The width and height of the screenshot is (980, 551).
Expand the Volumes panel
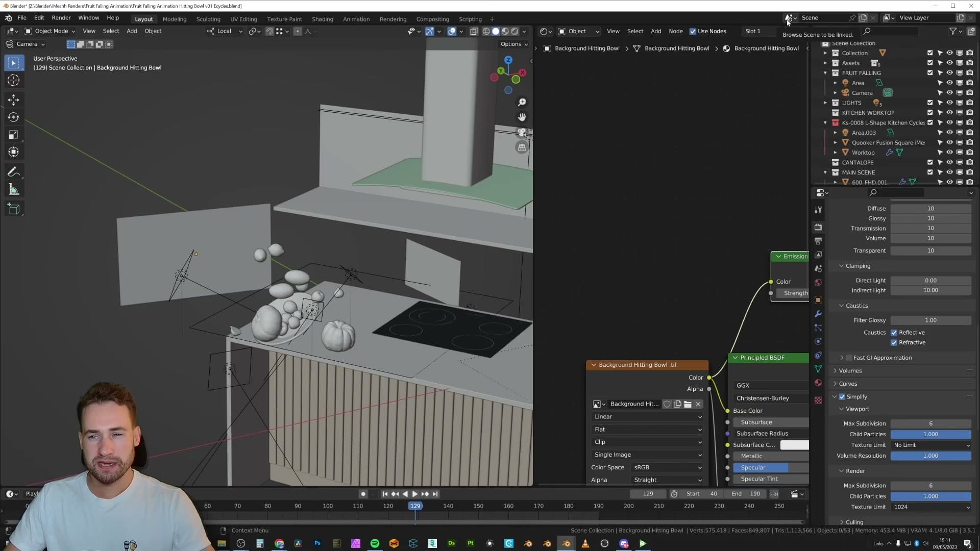pos(850,371)
